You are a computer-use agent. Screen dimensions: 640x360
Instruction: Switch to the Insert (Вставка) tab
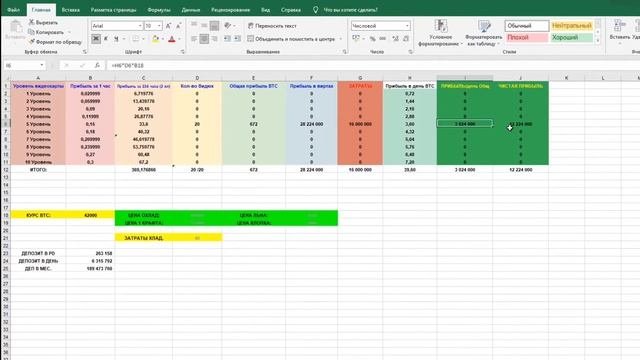[x=71, y=10]
